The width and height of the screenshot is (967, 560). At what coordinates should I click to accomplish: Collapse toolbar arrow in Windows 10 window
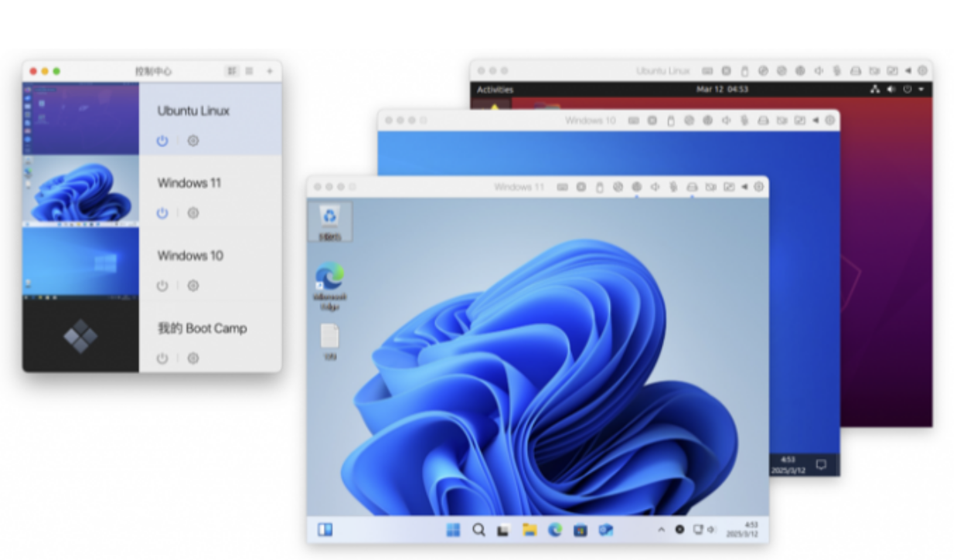[815, 120]
